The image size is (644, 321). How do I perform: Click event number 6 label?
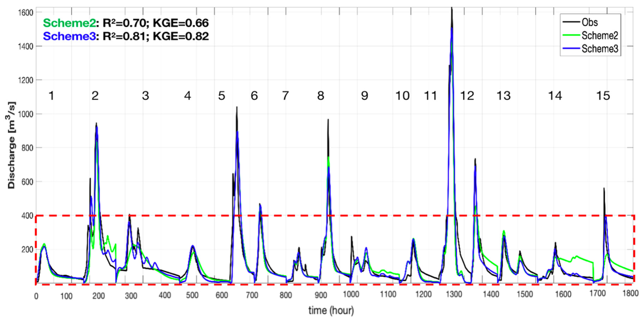254,96
